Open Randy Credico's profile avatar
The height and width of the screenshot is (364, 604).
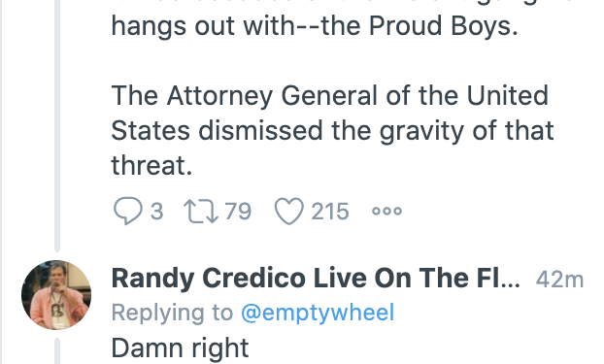click(x=56, y=295)
